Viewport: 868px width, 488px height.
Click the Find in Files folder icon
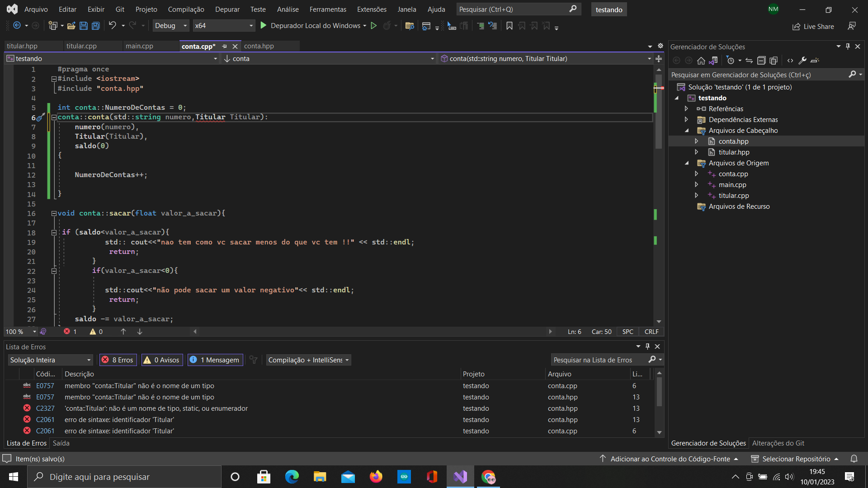pyautogui.click(x=410, y=26)
